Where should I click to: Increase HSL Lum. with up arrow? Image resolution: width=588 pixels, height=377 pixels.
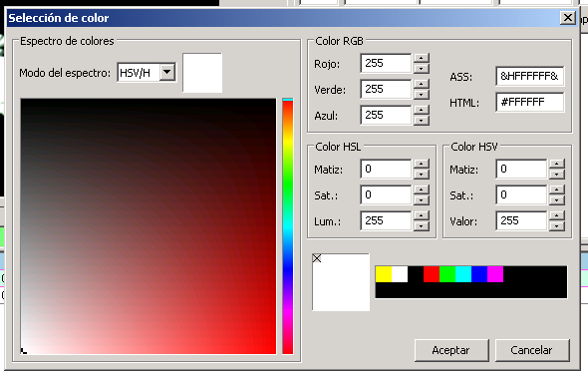tap(422, 215)
